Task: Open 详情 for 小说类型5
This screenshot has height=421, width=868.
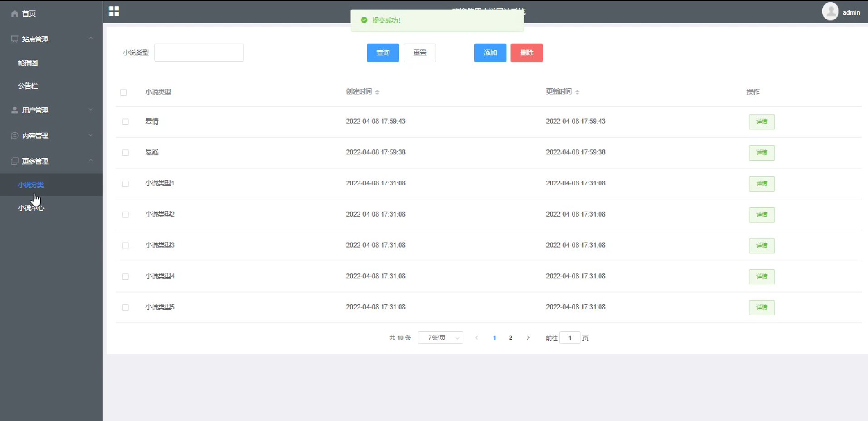Action: 762,307
